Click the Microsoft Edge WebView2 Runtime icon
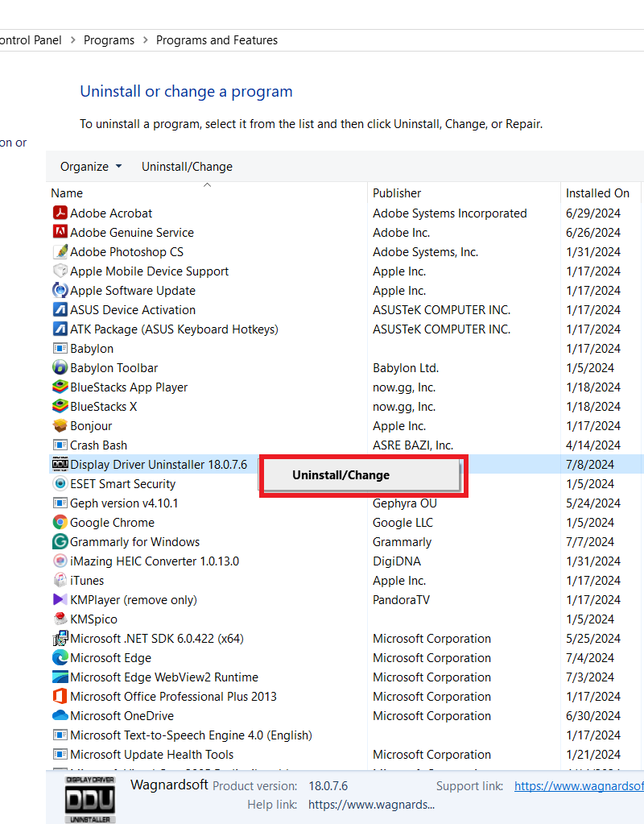This screenshot has width=644, height=824. pos(60,677)
